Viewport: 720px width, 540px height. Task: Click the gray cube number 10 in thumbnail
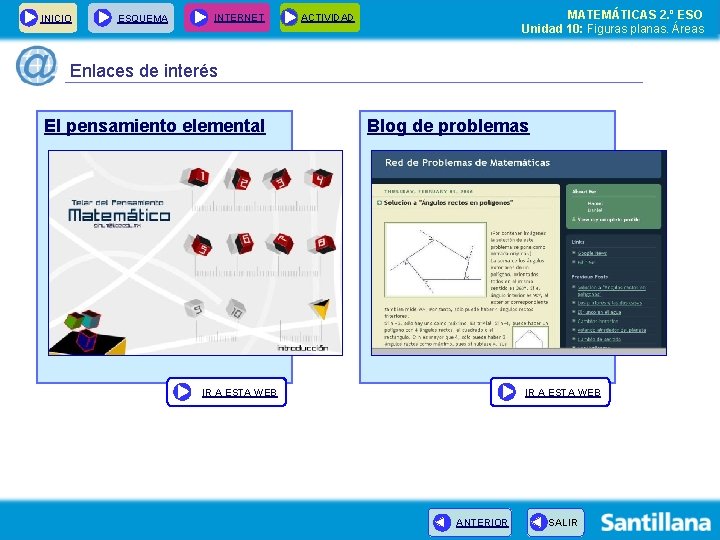coord(236,309)
